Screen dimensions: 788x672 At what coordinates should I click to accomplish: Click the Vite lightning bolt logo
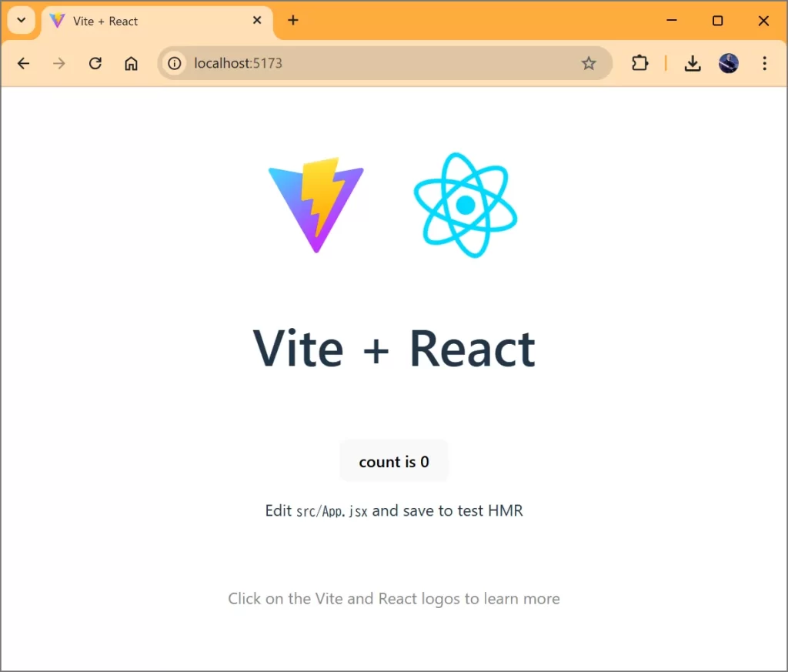coord(316,204)
